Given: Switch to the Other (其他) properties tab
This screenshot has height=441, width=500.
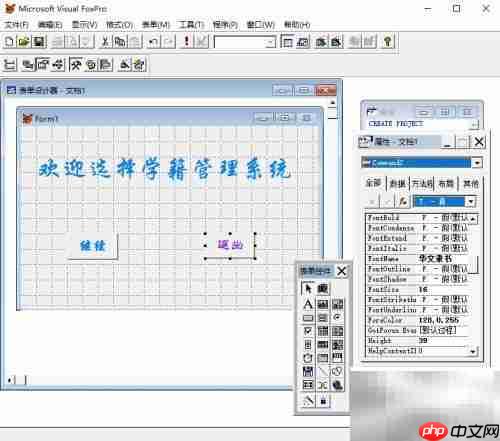Looking at the screenshot, I should (470, 184).
